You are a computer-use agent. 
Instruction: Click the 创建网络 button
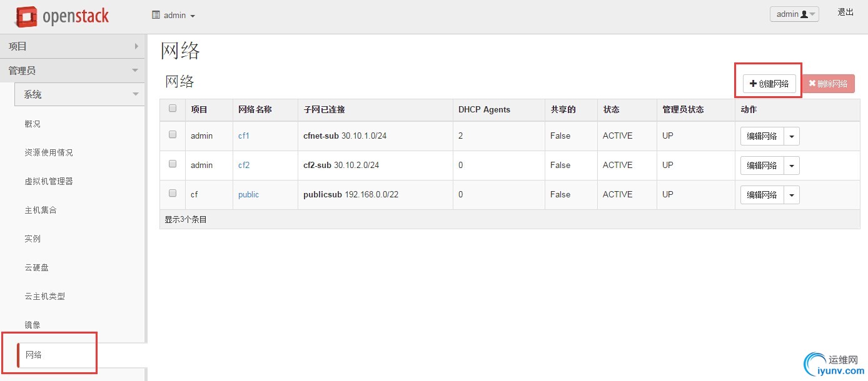[769, 84]
